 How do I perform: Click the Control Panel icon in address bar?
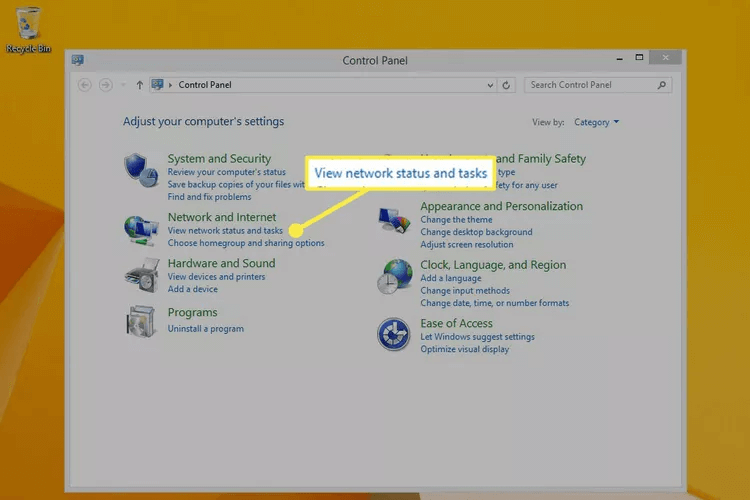[157, 85]
